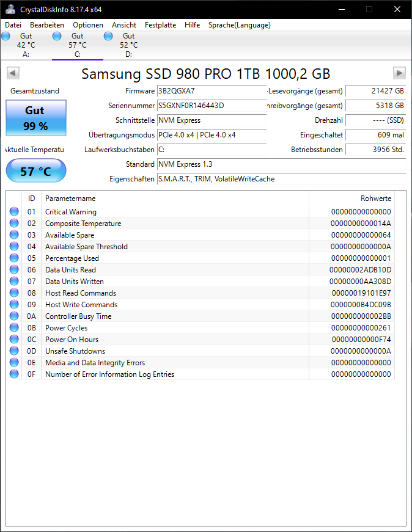Click raw value 00000000AA308D
412x532 pixels.
361,281
